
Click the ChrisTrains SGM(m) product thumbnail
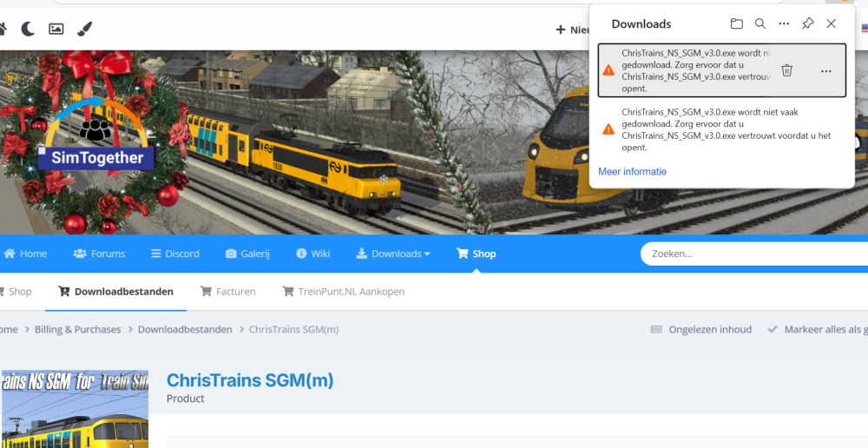tap(74, 409)
